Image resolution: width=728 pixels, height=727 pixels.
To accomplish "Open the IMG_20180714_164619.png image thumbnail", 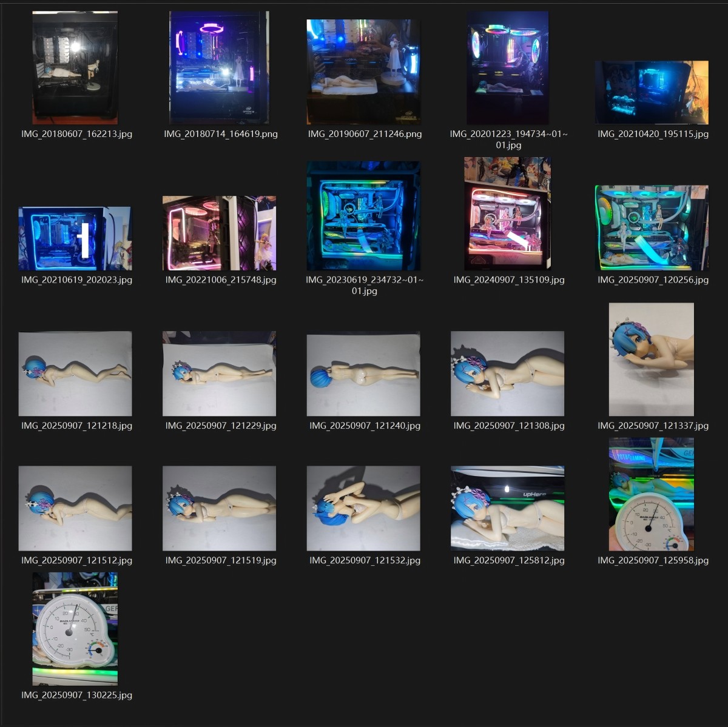I will 219,68.
